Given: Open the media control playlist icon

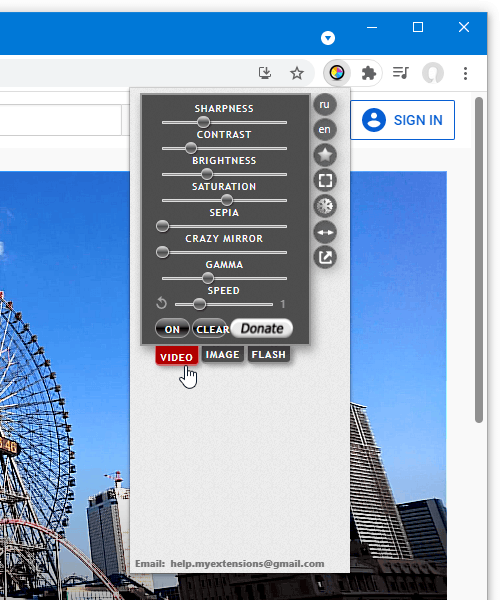Looking at the screenshot, I should (401, 72).
